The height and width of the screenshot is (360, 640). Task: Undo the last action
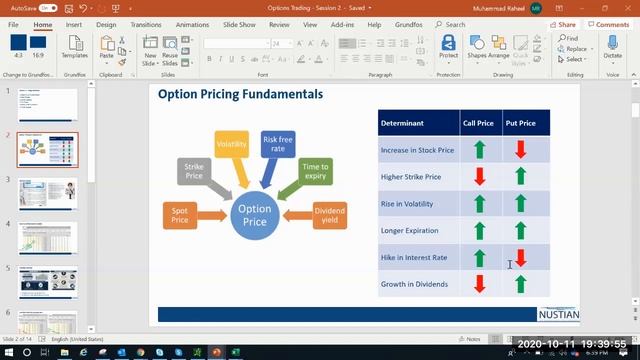pos(83,8)
